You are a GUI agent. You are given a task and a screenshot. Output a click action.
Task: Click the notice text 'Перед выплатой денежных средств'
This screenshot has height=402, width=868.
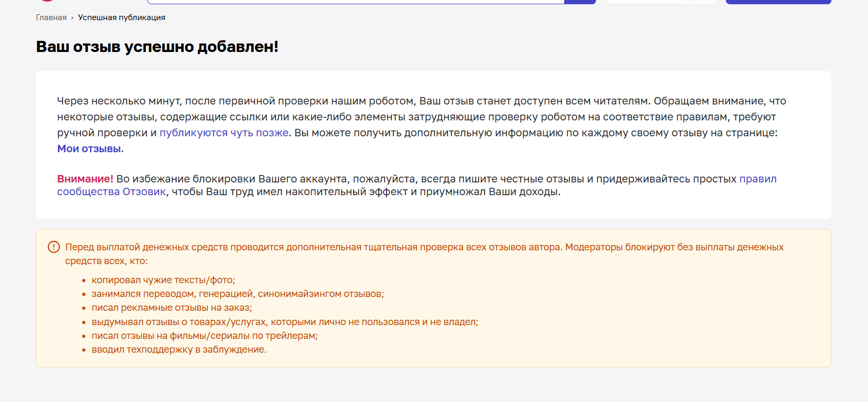pyautogui.click(x=424, y=254)
